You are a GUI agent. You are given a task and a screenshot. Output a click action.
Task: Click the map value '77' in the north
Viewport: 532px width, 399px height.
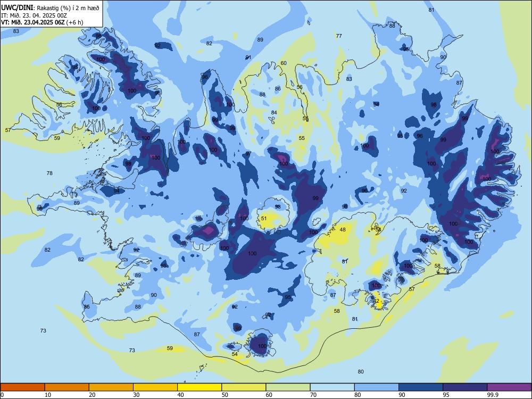(x=339, y=36)
